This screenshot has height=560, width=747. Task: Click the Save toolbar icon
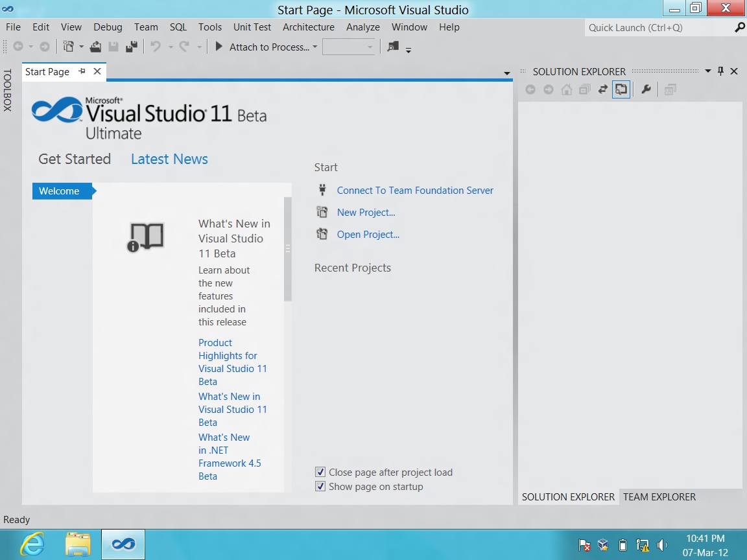(x=113, y=47)
